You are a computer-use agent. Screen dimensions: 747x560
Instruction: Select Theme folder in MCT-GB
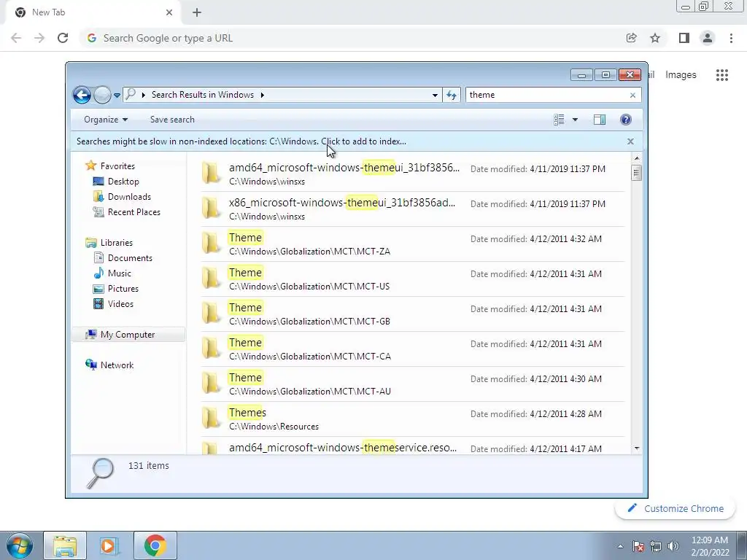pyautogui.click(x=413, y=314)
